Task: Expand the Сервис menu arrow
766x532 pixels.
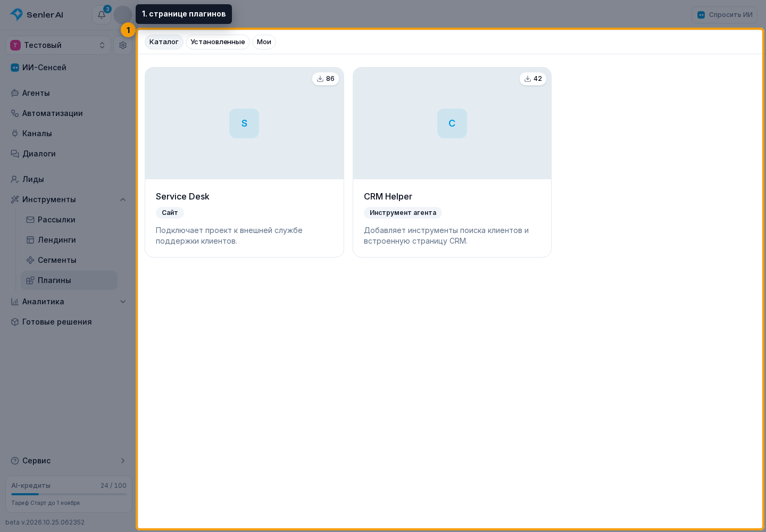Action: pyautogui.click(x=123, y=461)
